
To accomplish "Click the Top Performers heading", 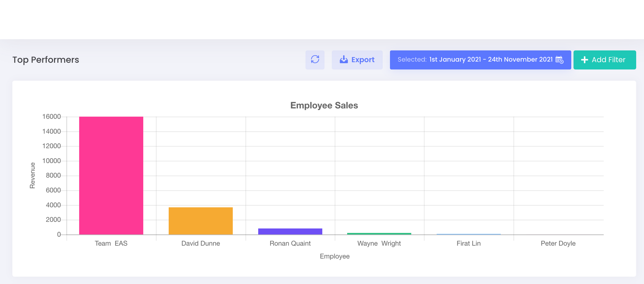I will pyautogui.click(x=46, y=60).
